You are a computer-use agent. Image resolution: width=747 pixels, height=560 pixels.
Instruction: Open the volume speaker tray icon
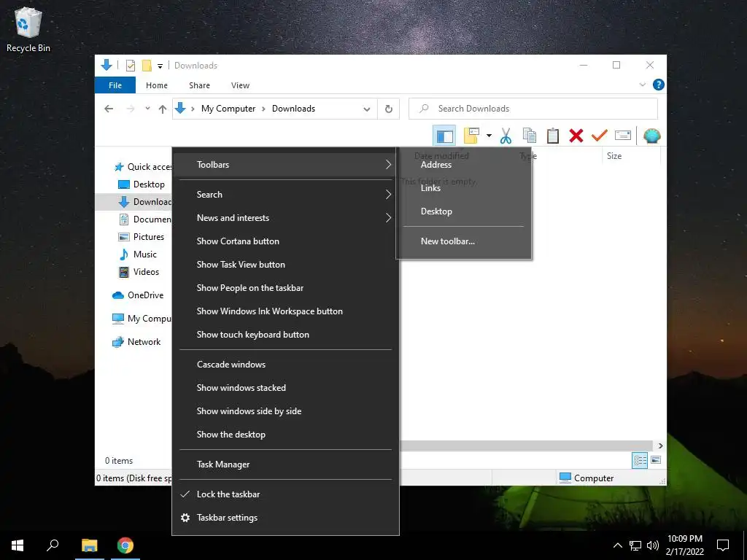click(x=653, y=545)
